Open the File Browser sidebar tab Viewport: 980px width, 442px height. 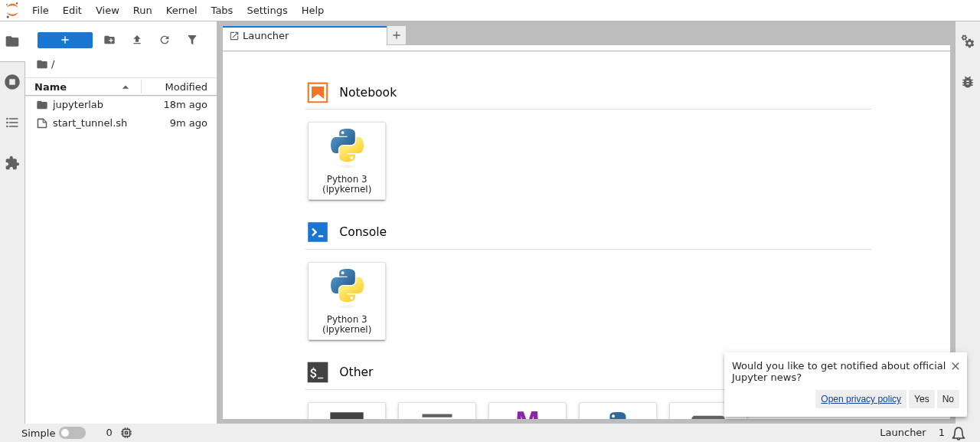(x=12, y=41)
